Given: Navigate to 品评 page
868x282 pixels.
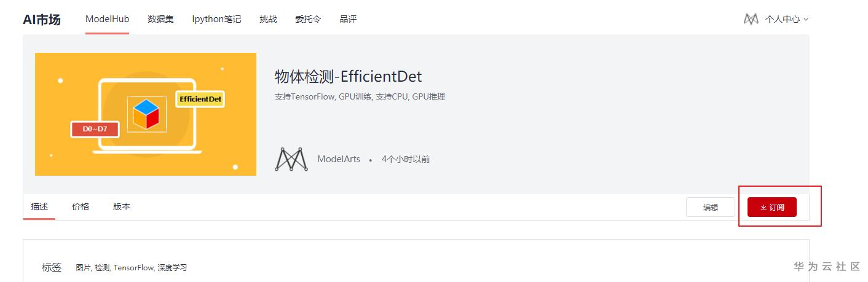Looking at the screenshot, I should click(x=348, y=19).
